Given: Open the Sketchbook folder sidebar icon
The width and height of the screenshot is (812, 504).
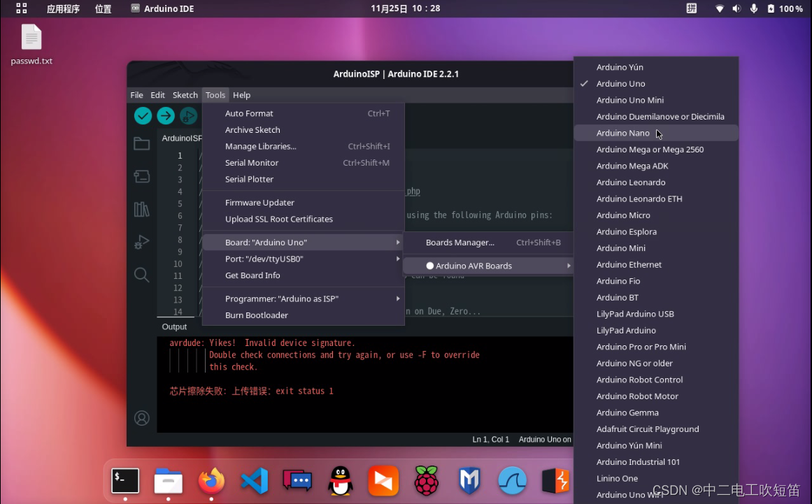Looking at the screenshot, I should (x=142, y=143).
